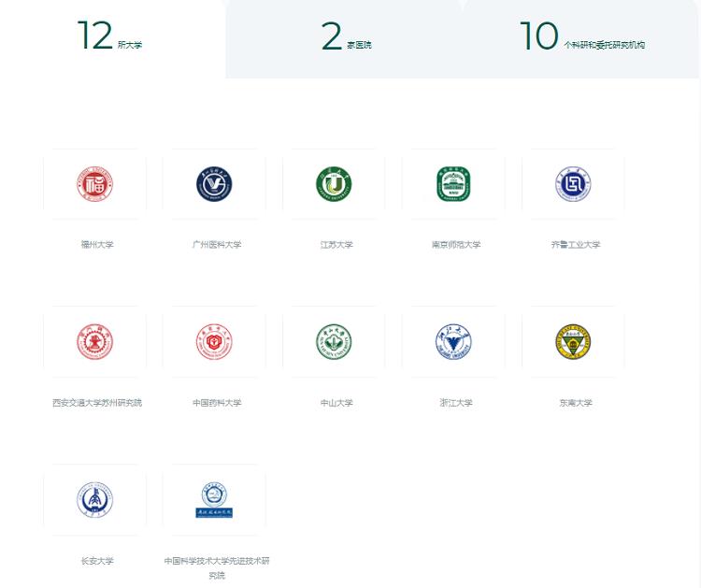
Task: Click the 中国药科大学 name label
Action: click(x=217, y=402)
